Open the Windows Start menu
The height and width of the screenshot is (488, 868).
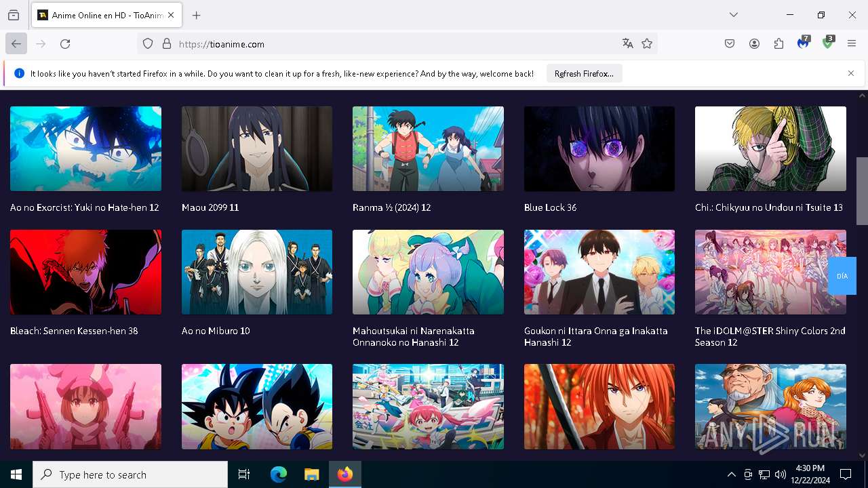tap(16, 474)
